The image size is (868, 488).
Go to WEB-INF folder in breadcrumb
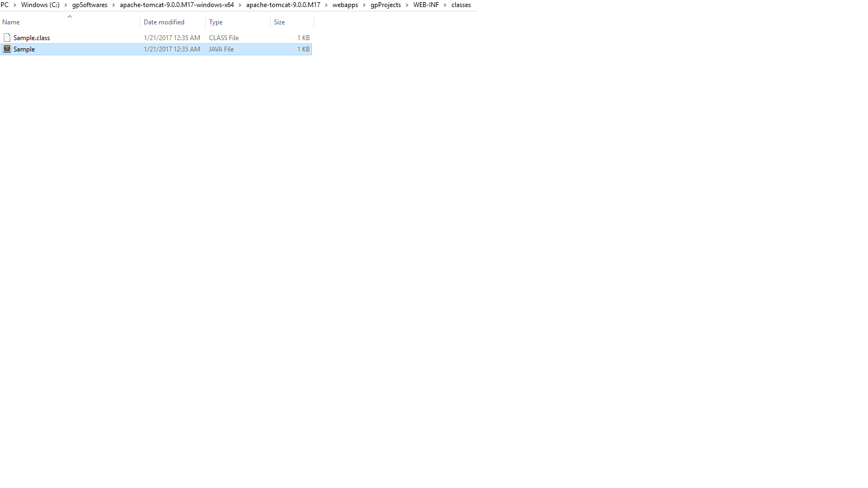point(426,5)
